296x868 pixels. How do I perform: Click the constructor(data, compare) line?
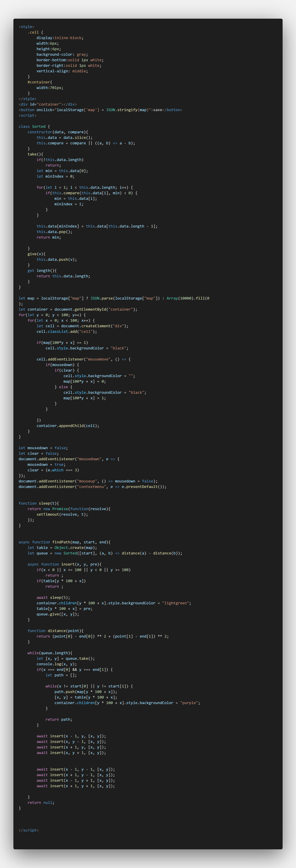coord(57,132)
